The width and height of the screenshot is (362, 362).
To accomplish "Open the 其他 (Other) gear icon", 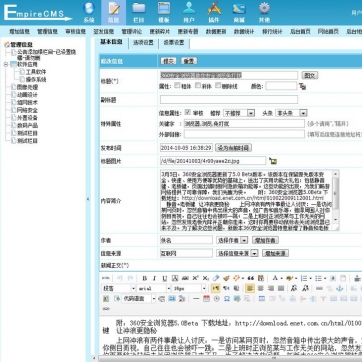I will 264,12.
